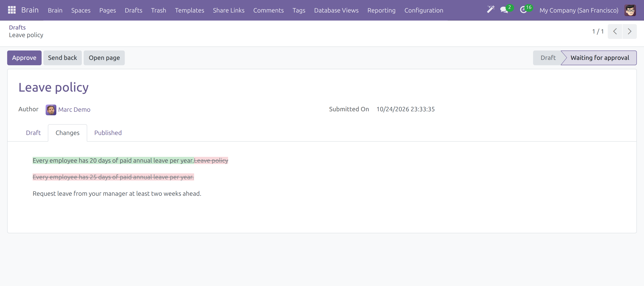Open the user avatar menu
This screenshot has width=644, height=286.
click(630, 10)
